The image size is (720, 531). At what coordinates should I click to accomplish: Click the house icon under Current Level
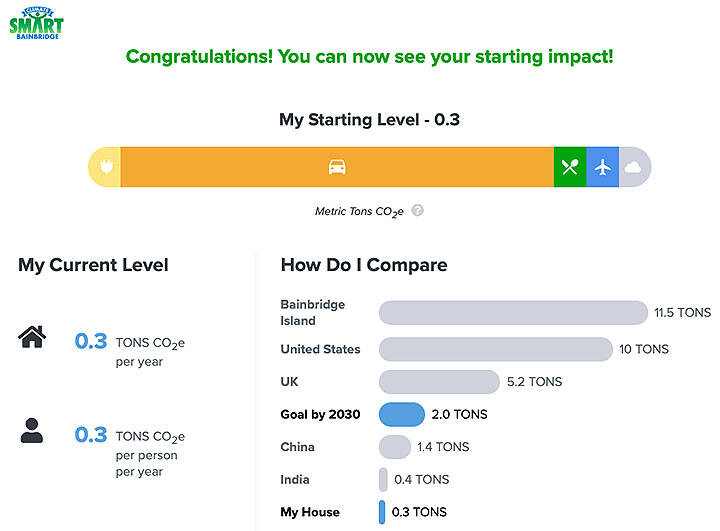click(x=33, y=338)
